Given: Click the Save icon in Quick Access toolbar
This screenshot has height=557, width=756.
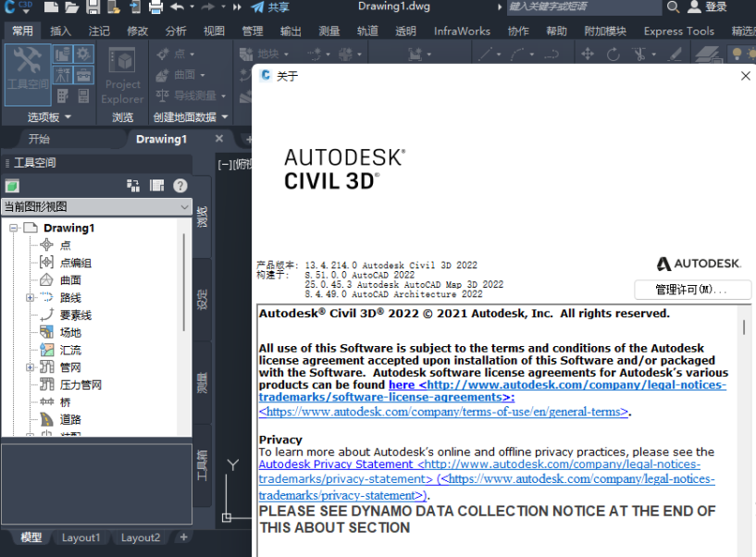Looking at the screenshot, I should [95, 8].
